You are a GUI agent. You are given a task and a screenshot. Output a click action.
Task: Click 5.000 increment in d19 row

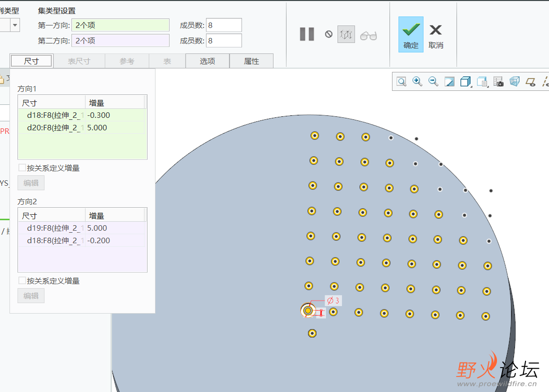pos(97,228)
